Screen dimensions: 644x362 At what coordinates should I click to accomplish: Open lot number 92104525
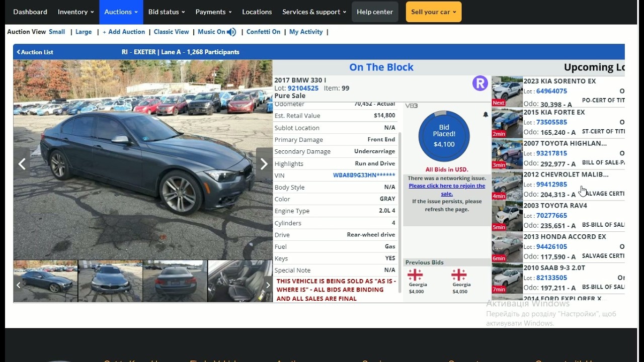303,88
